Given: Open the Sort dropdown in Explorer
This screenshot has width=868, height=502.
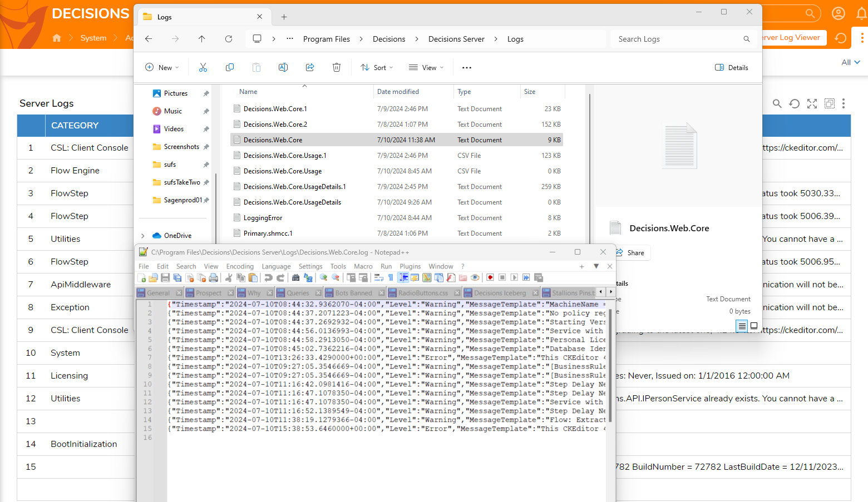Looking at the screenshot, I should click(377, 67).
